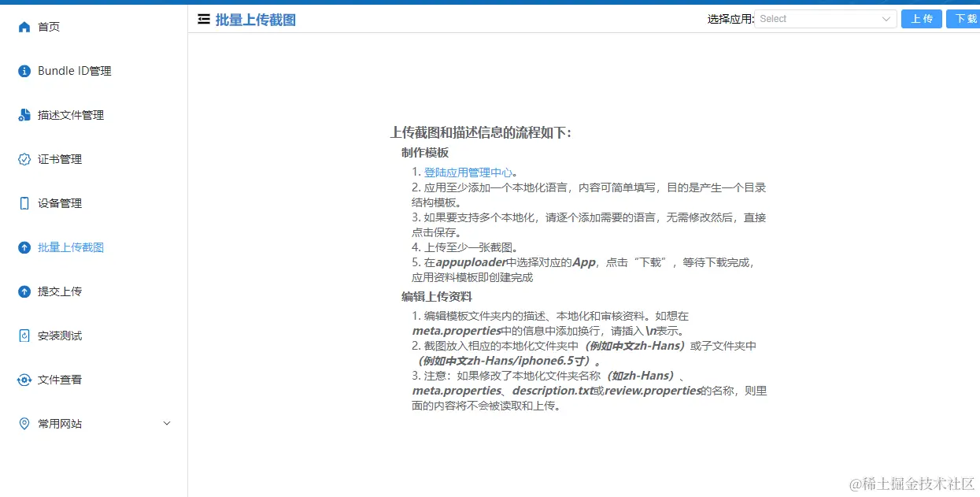
Task: Click the home icon beside 首页
Action: 24,27
